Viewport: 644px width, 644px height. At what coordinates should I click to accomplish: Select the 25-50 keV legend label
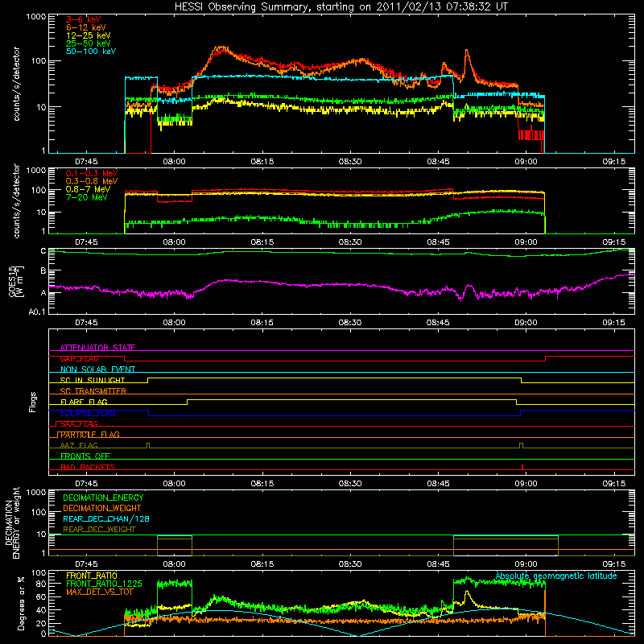89,43
